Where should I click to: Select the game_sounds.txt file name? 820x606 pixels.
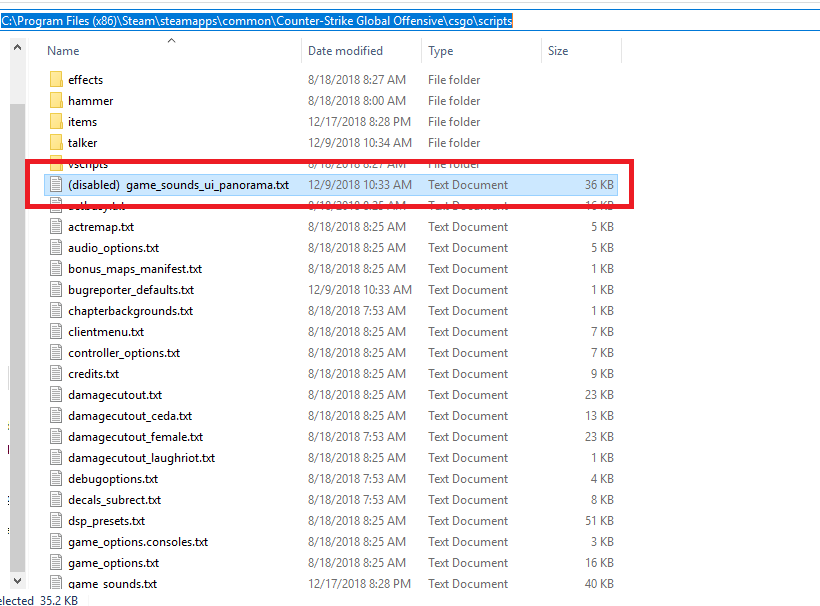pos(112,584)
